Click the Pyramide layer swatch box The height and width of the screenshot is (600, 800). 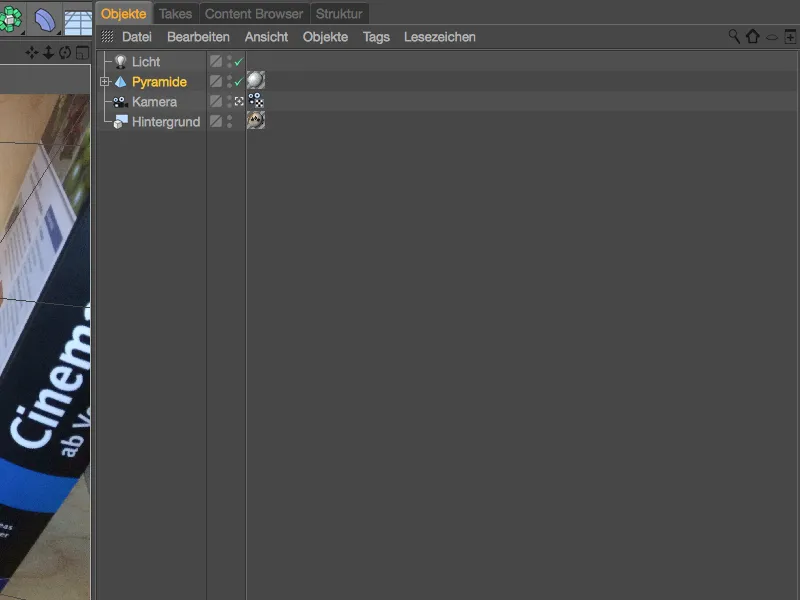point(216,81)
